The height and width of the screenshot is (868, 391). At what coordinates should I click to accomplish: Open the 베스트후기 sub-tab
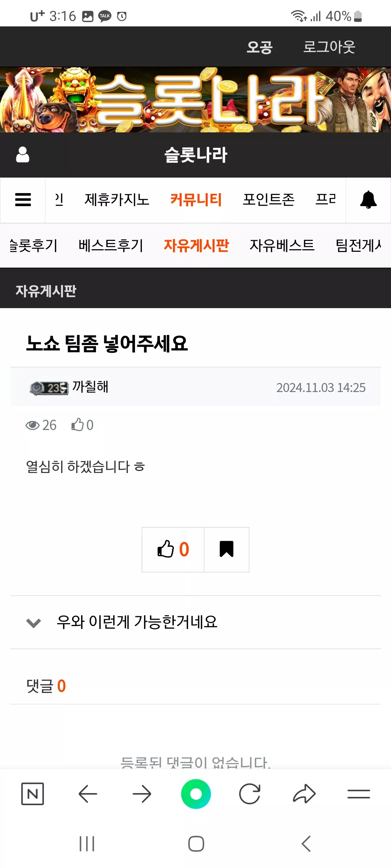111,246
